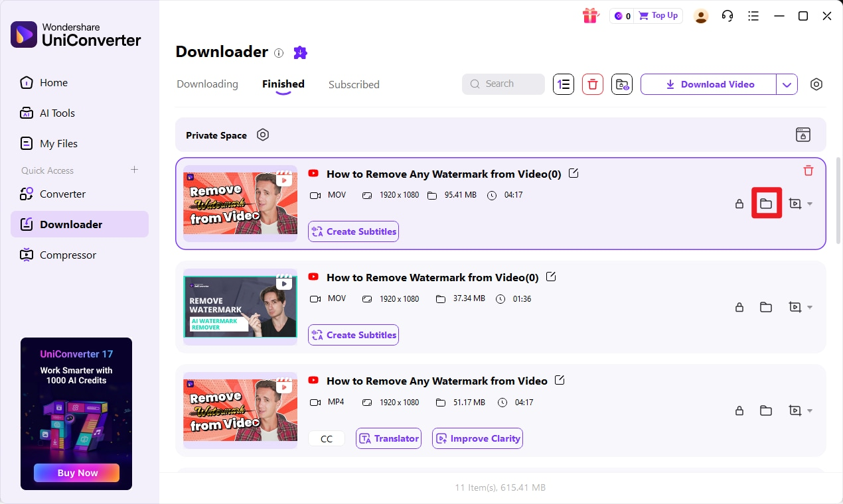
Task: Switch to the Finished tab
Action: pyautogui.click(x=283, y=84)
